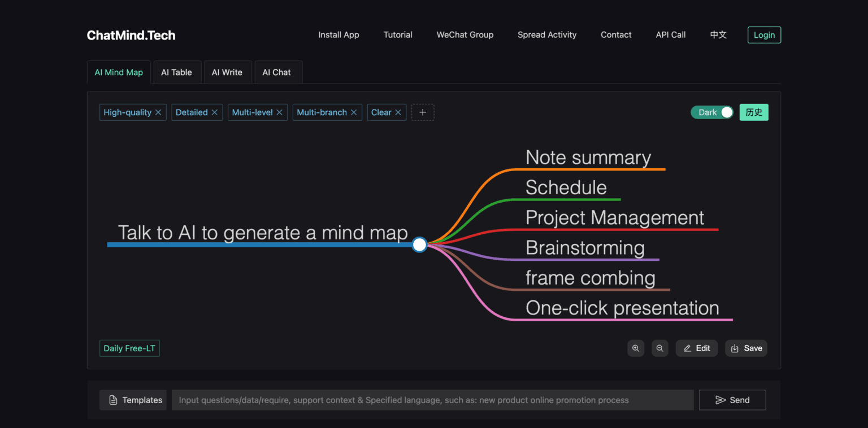Open the API Call page
This screenshot has width=868, height=428.
point(671,35)
